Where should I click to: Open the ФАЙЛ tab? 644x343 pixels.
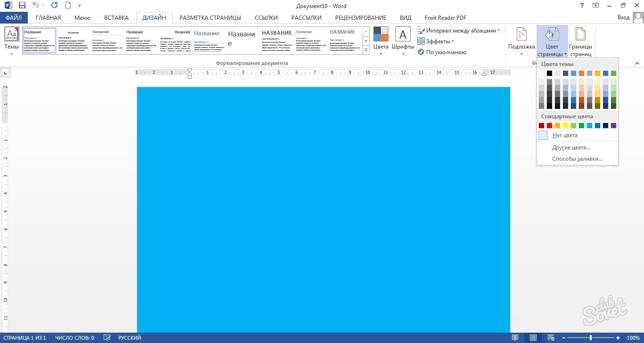tap(14, 18)
